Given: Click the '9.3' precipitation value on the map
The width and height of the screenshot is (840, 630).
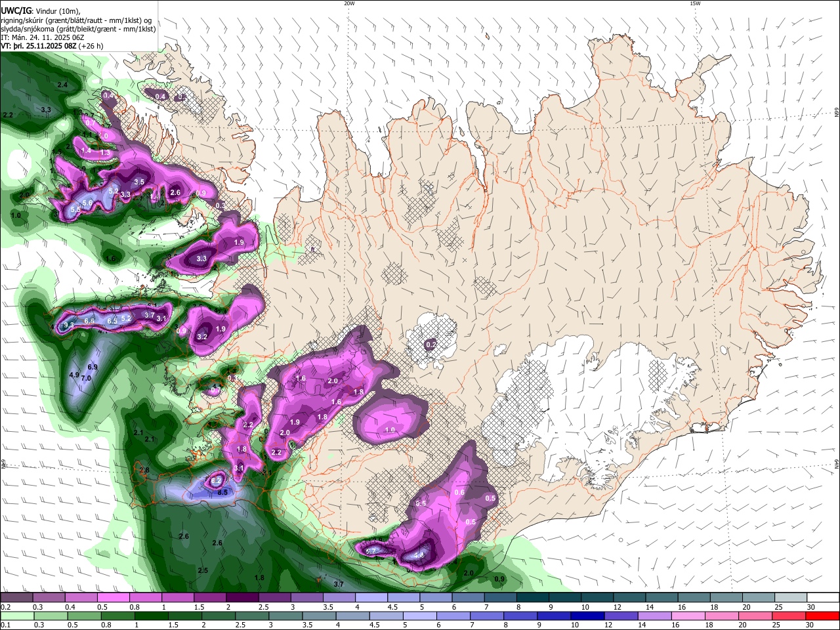Looking at the screenshot, I should click(x=68, y=325).
